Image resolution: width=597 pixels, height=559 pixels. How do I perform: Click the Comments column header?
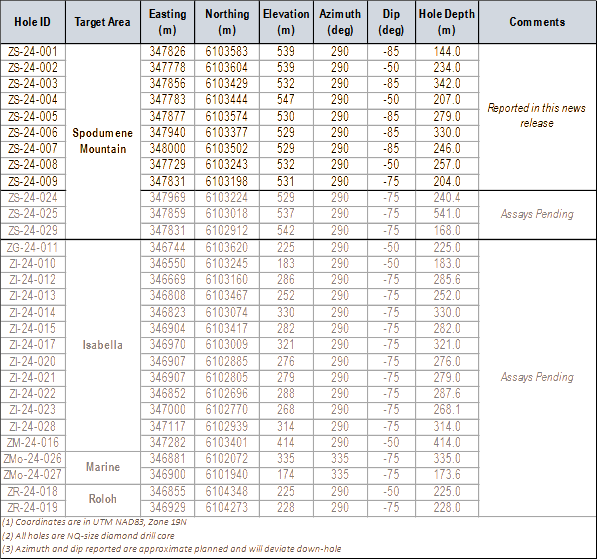click(x=537, y=22)
